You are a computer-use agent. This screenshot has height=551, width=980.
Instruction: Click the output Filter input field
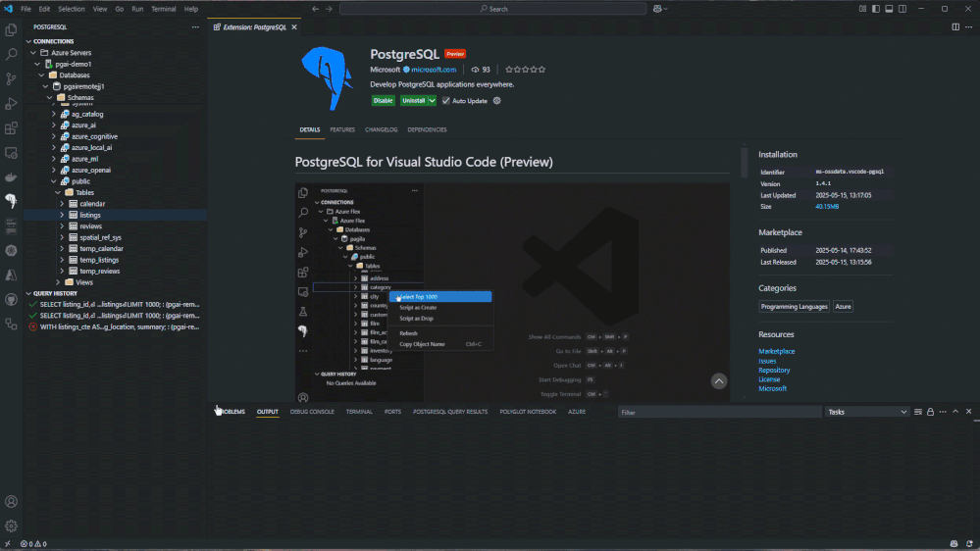(x=720, y=413)
